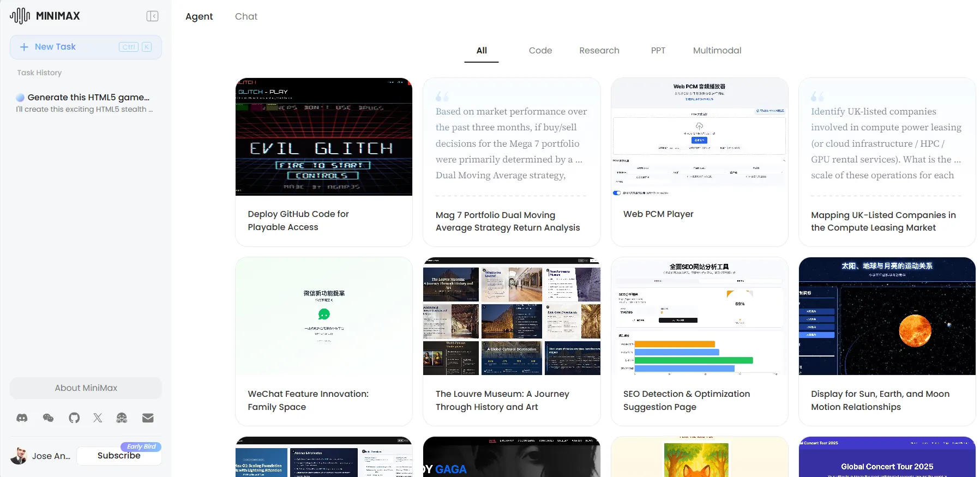Select the Research category tab
The image size is (980, 477).
(x=599, y=50)
